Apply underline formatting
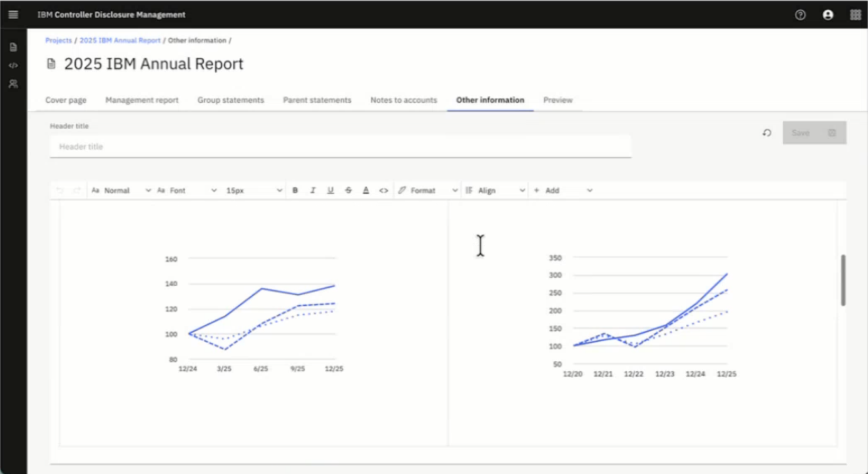This screenshot has width=868, height=474. click(x=331, y=191)
